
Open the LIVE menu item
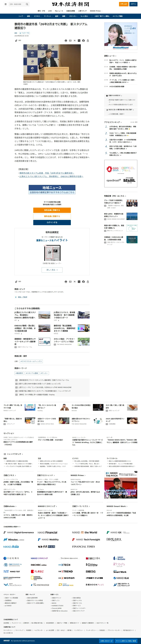click(50, 11)
